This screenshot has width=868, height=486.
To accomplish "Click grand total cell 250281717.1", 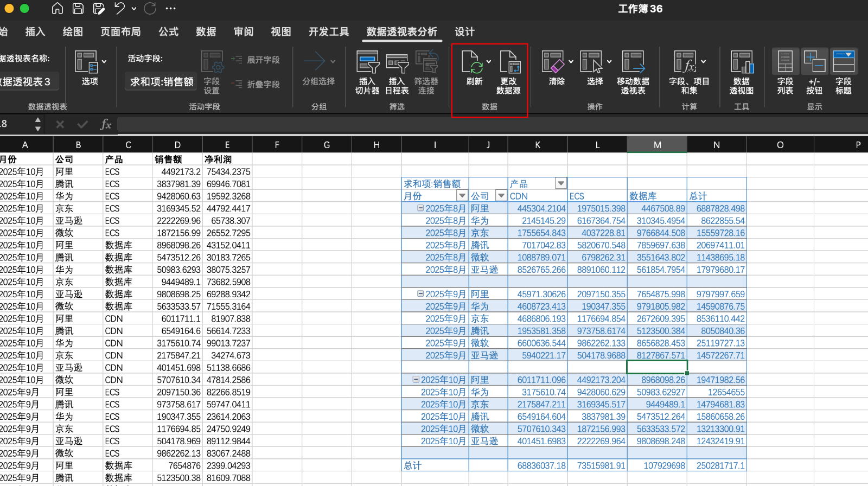I will 717,465.
